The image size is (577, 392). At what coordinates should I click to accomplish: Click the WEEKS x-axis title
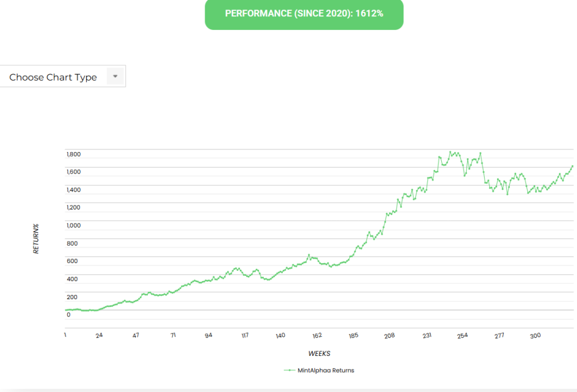(x=319, y=354)
